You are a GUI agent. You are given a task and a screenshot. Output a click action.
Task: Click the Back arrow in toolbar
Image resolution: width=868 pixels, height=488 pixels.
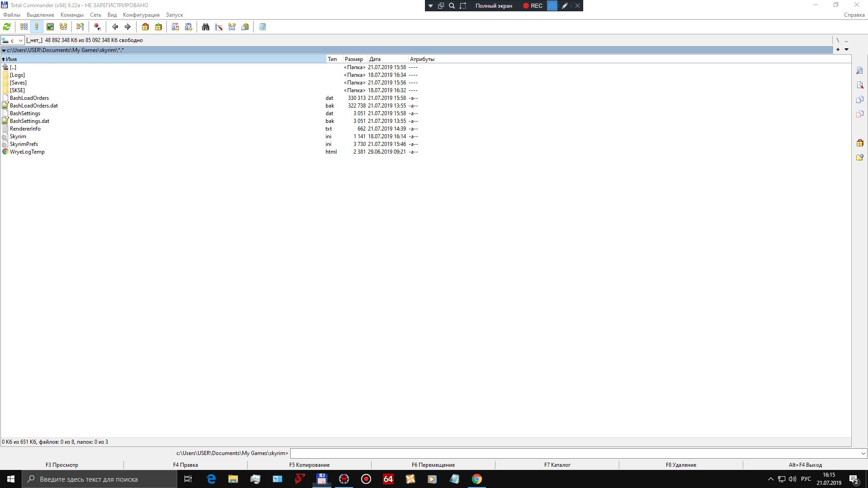coord(115,27)
